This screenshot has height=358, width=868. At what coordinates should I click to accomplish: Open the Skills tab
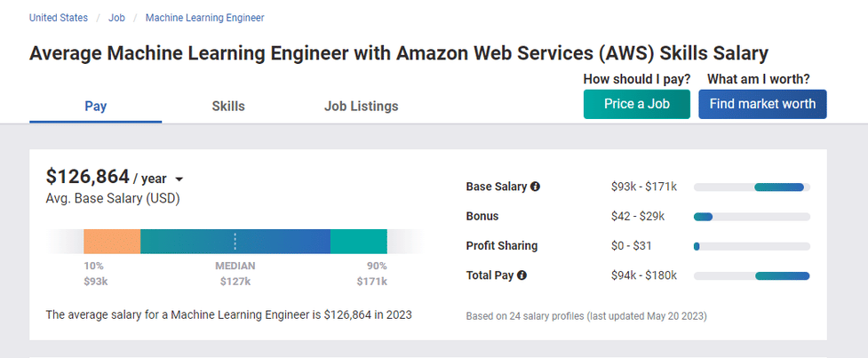click(228, 107)
